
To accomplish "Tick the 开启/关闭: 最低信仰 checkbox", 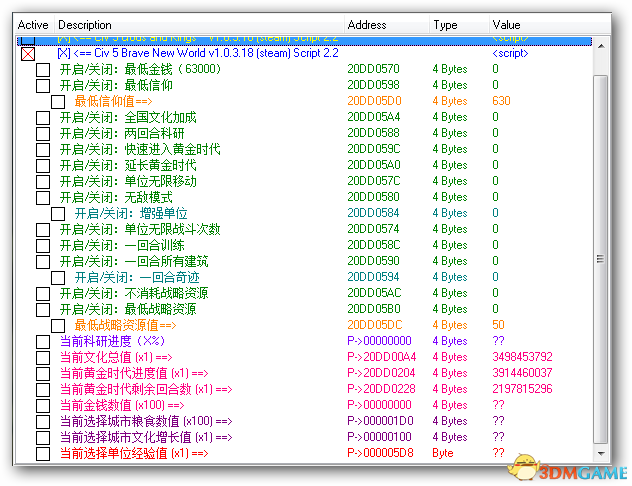I will click(43, 86).
